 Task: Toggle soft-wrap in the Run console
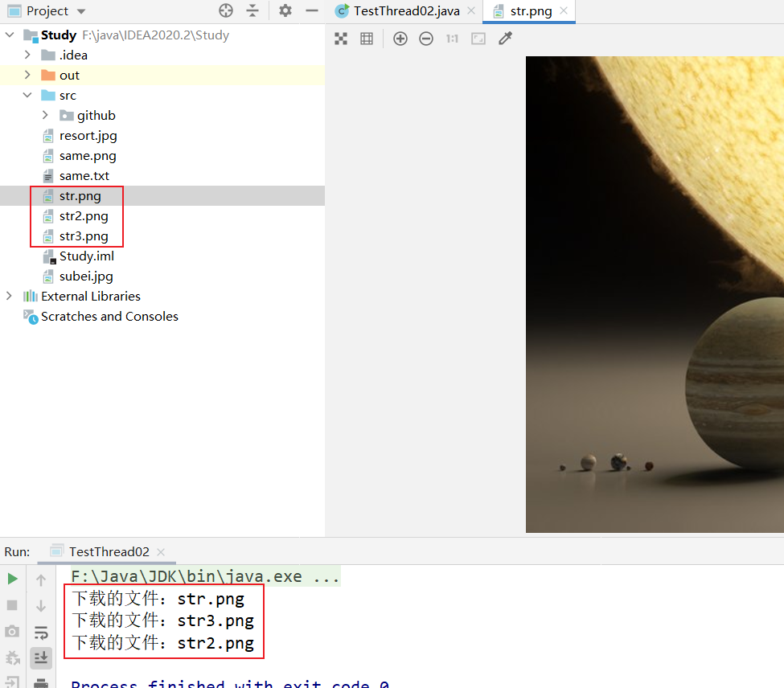coord(41,633)
